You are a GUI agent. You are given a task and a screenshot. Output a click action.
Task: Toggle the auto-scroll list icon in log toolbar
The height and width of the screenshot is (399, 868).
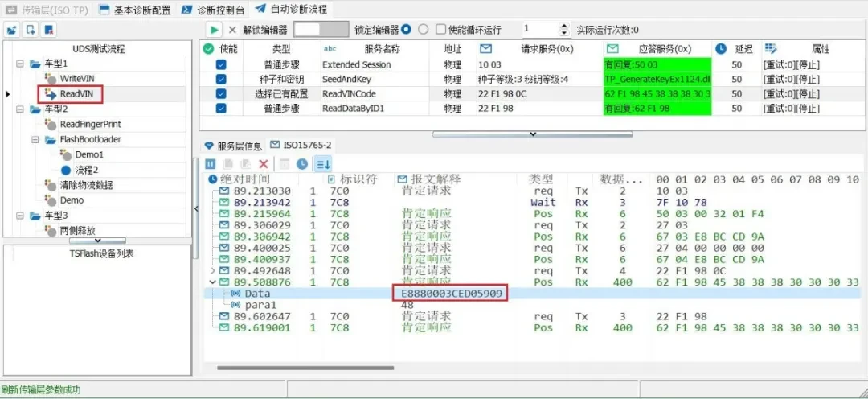point(323,163)
